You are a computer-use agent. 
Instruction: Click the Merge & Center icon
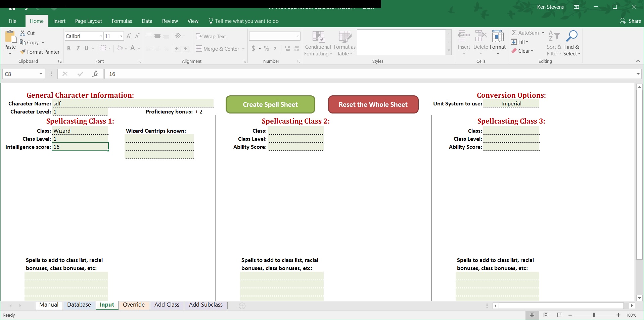pyautogui.click(x=199, y=49)
